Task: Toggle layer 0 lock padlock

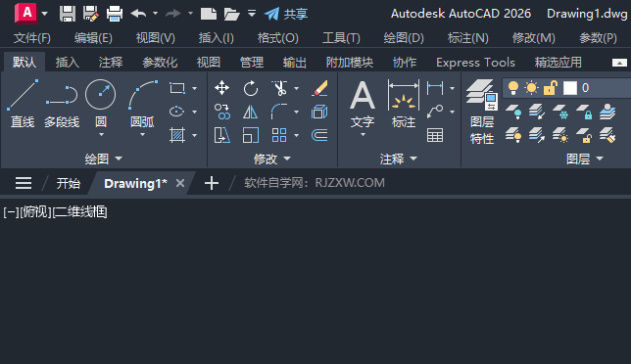Action: pos(550,88)
